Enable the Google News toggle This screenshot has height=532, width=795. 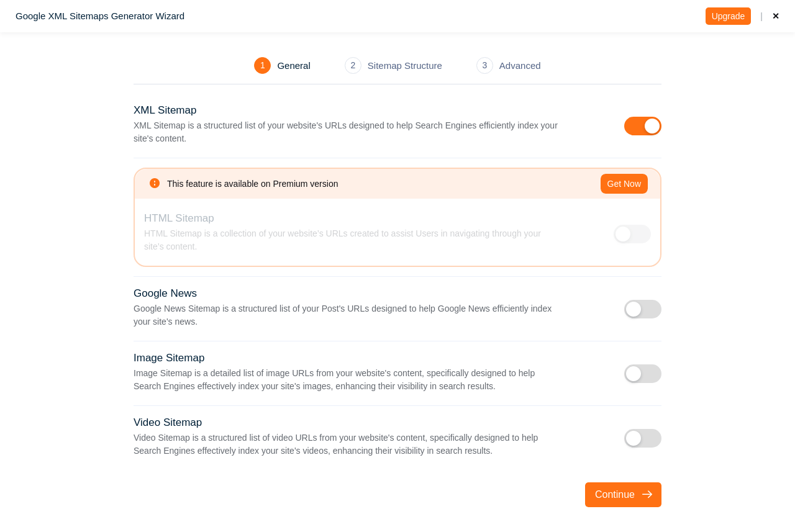coord(642,309)
